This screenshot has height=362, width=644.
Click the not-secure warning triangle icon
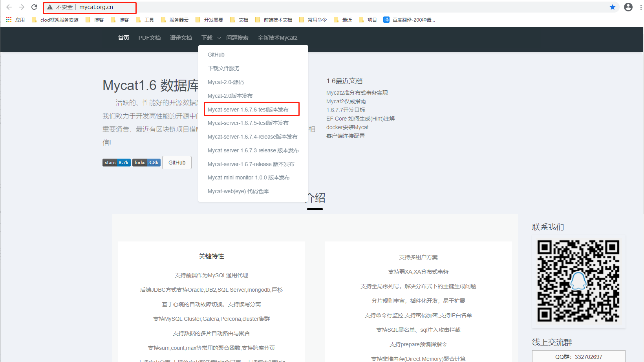tap(50, 7)
